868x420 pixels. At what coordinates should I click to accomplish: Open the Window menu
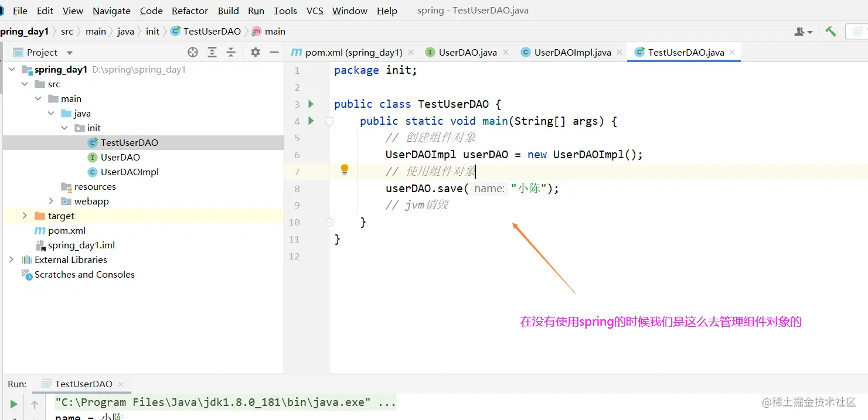(x=350, y=11)
